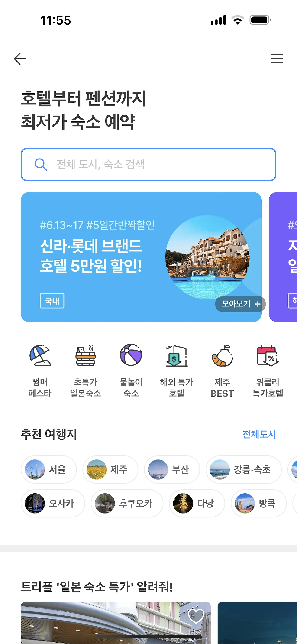Image resolution: width=297 pixels, height=644 pixels.
Task: Tap the 방콕 destination chip
Action: [x=258, y=503]
